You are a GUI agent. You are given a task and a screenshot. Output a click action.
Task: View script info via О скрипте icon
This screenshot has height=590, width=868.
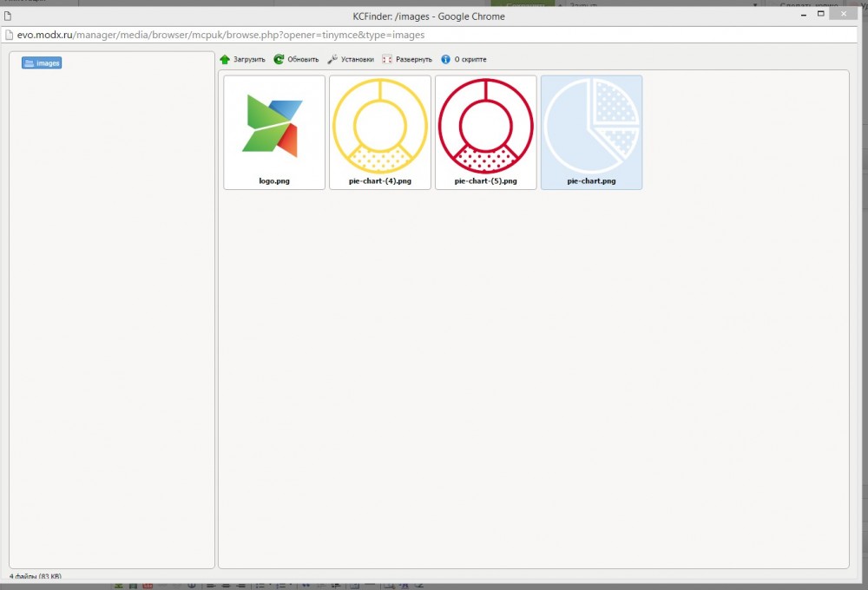click(464, 59)
